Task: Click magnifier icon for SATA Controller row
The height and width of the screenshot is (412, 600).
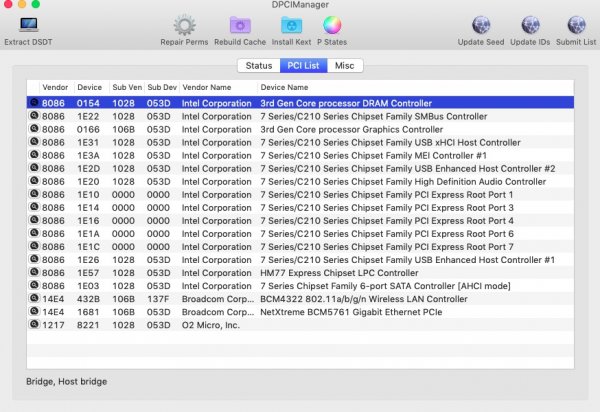Action: pos(34,285)
